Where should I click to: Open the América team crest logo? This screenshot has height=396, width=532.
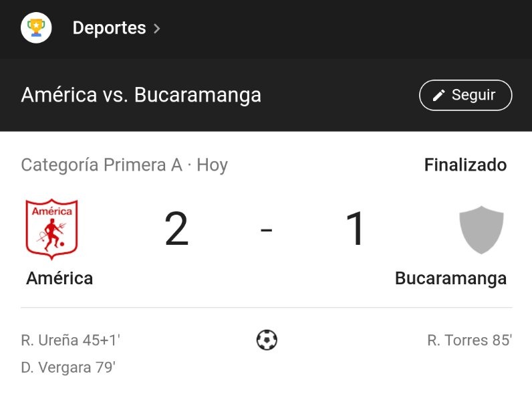(x=51, y=229)
